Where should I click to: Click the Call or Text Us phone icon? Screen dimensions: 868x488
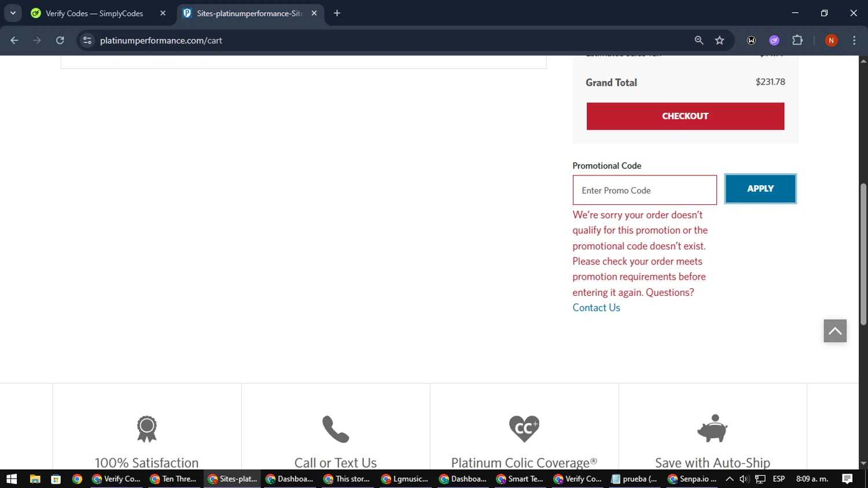[x=336, y=429]
